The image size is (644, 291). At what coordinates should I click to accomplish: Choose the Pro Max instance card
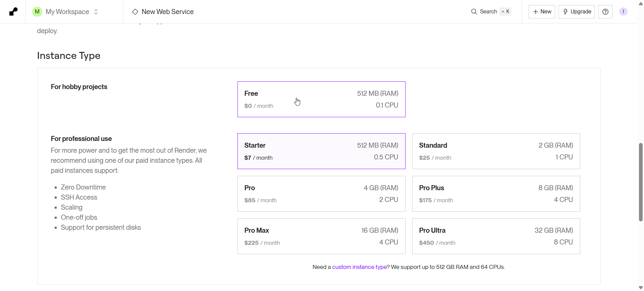321,236
